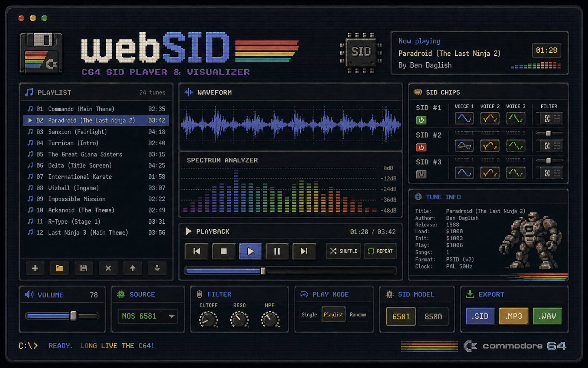Click SID #2 Voice 1 waveform icon
This screenshot has height=368, width=588.
(x=464, y=146)
